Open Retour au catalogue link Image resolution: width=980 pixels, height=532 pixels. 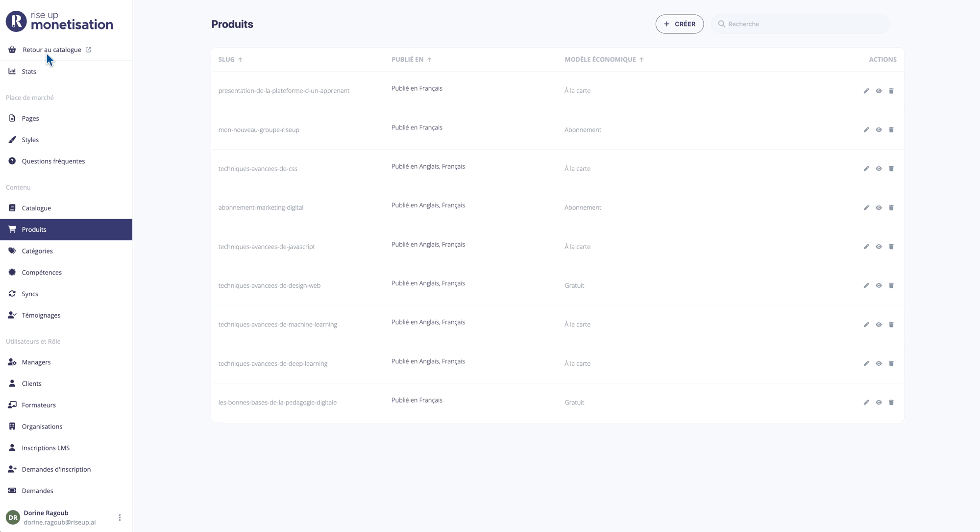[52, 50]
